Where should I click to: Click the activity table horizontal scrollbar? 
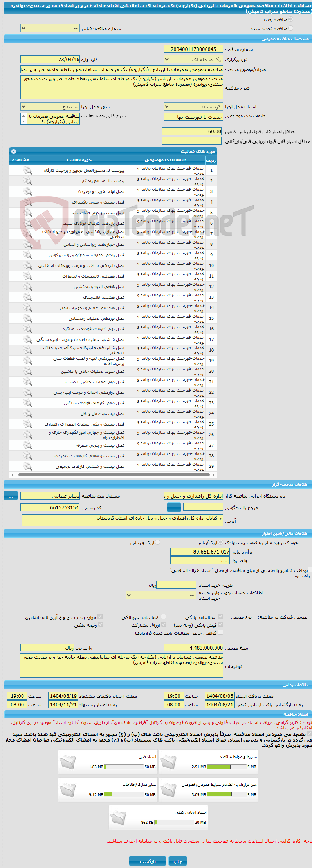click(113, 475)
